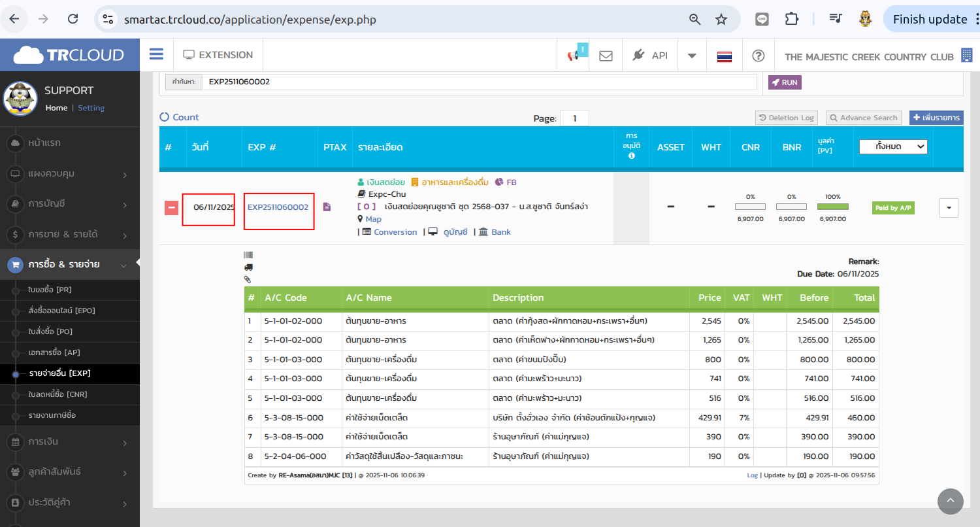Open the ทั้งหมด status filter dropdown
The image size is (980, 527).
[892, 146]
